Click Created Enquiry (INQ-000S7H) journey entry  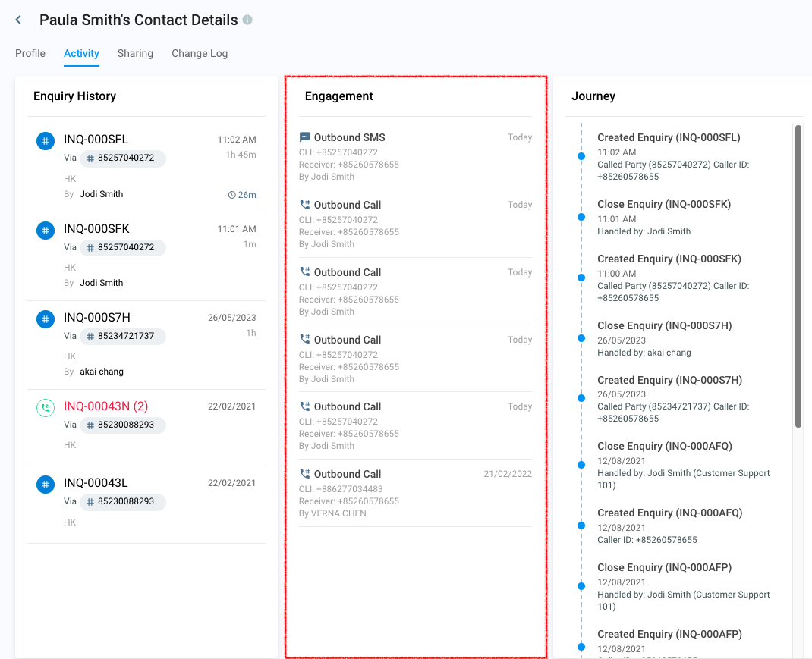pos(669,380)
